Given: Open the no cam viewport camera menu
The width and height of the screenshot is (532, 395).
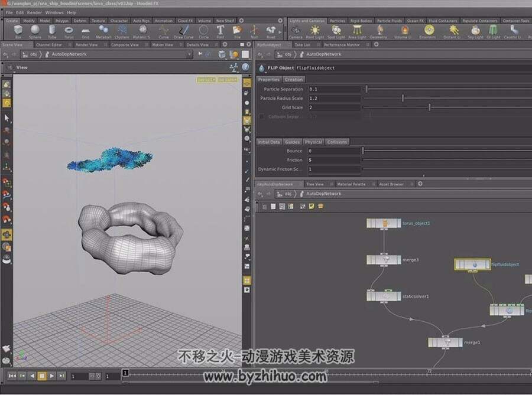Looking at the screenshot, I should point(228,80).
